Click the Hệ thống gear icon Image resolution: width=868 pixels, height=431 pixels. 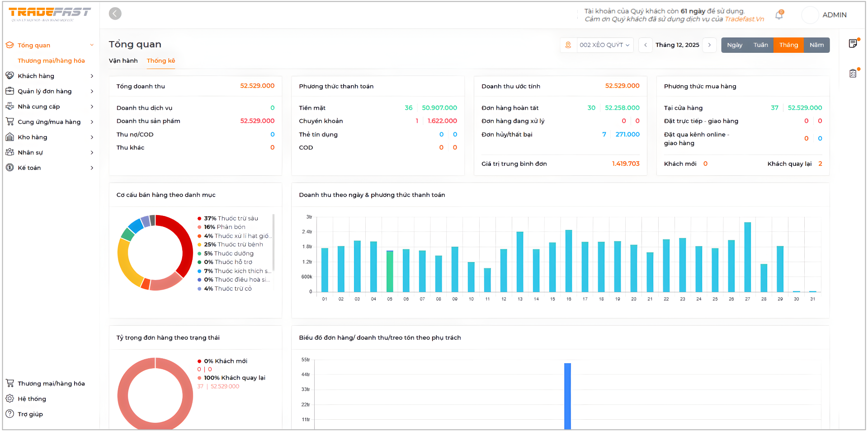tap(9, 398)
